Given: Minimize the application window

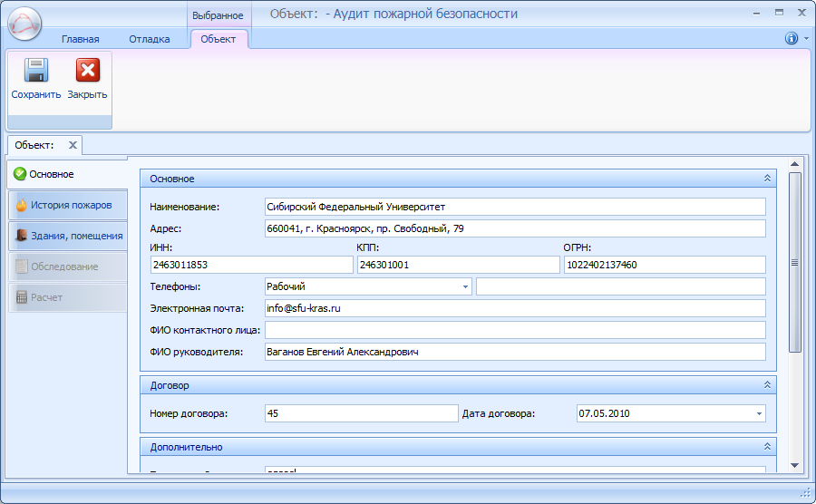Looking at the screenshot, I should (756, 13).
